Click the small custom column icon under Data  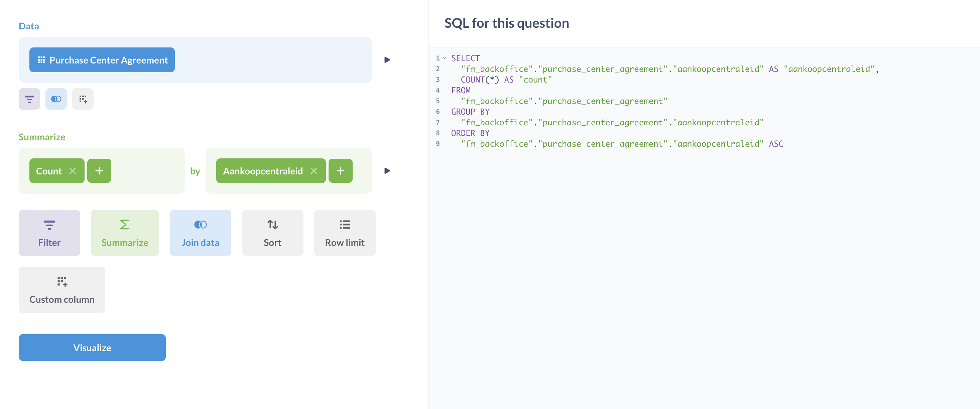tap(83, 99)
